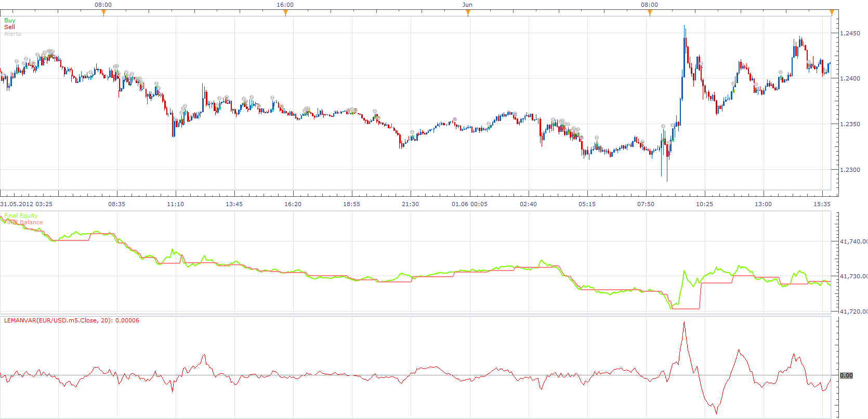Click the '01.06 00:05' time axis label

[x=470, y=204]
